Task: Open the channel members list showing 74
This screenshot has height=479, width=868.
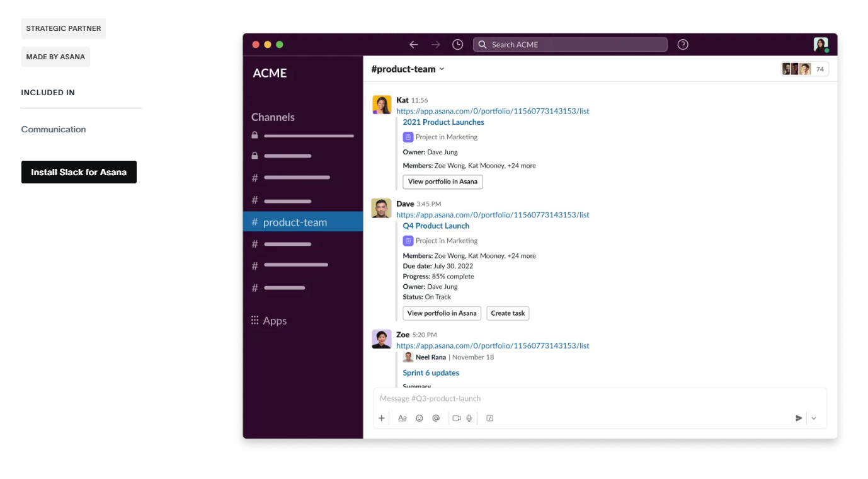Action: (805, 69)
